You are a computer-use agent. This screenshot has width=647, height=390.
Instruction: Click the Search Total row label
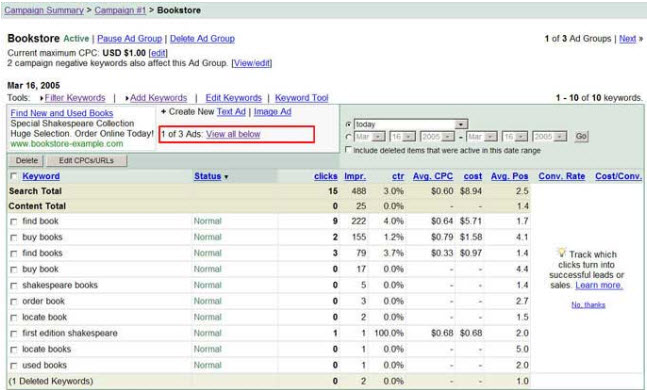(x=35, y=191)
